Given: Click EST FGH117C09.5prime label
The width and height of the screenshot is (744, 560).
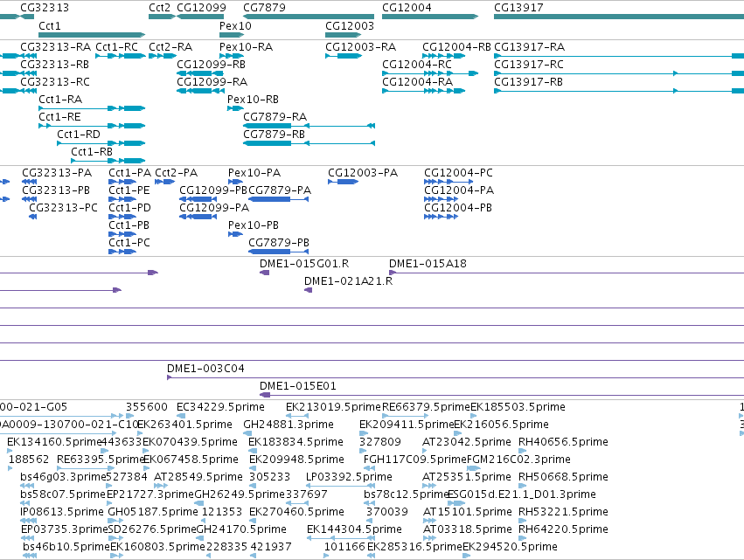Looking at the screenshot, I should pos(415,460).
